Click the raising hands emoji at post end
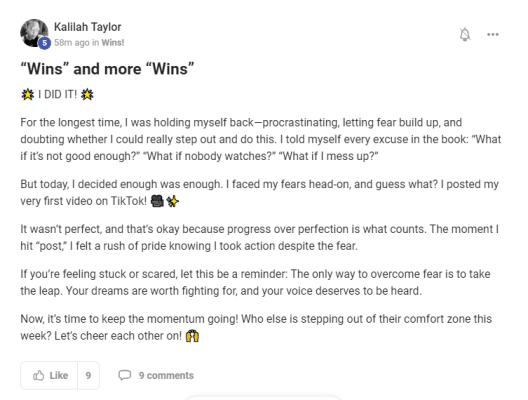 coord(192,336)
